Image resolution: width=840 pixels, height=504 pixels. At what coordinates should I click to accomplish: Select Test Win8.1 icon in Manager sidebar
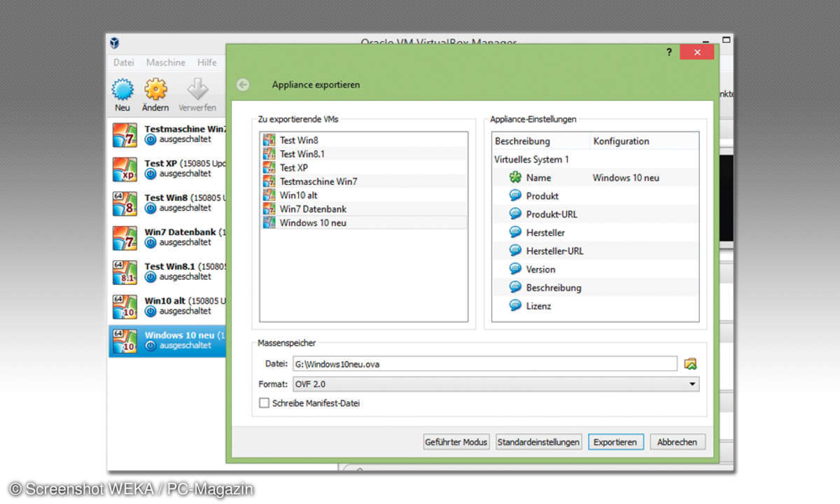(x=125, y=272)
